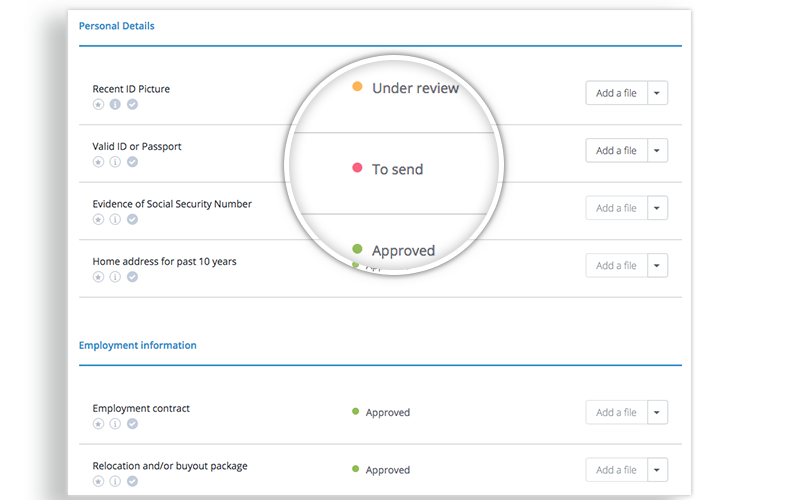This screenshot has height=500, width=792.
Task: Click Add a file for Recent ID Picture
Action: tap(616, 93)
